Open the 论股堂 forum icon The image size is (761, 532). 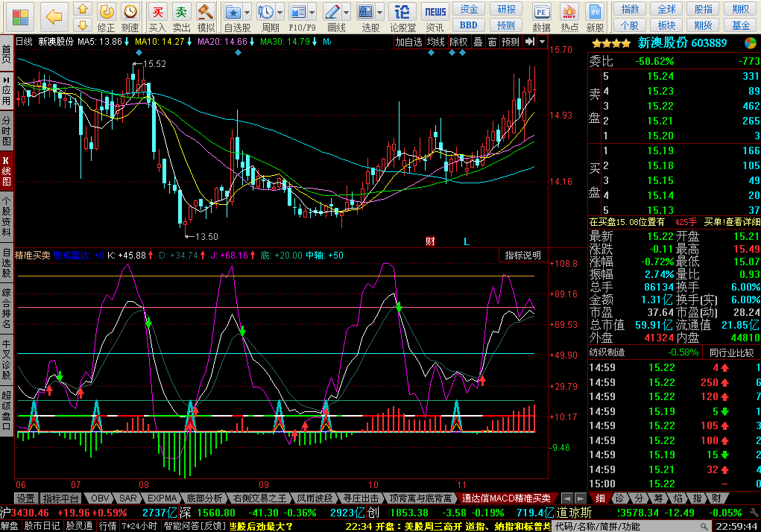coord(402,17)
